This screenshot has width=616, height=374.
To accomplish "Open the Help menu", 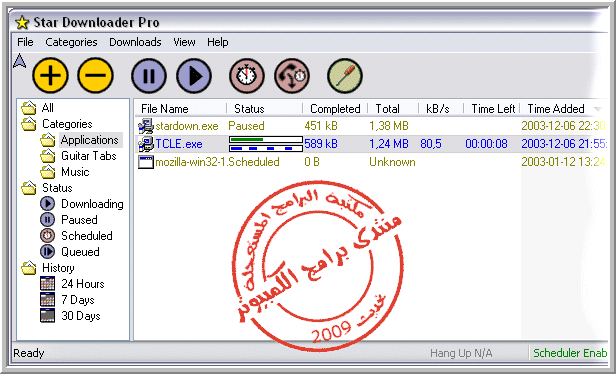I will [x=218, y=42].
